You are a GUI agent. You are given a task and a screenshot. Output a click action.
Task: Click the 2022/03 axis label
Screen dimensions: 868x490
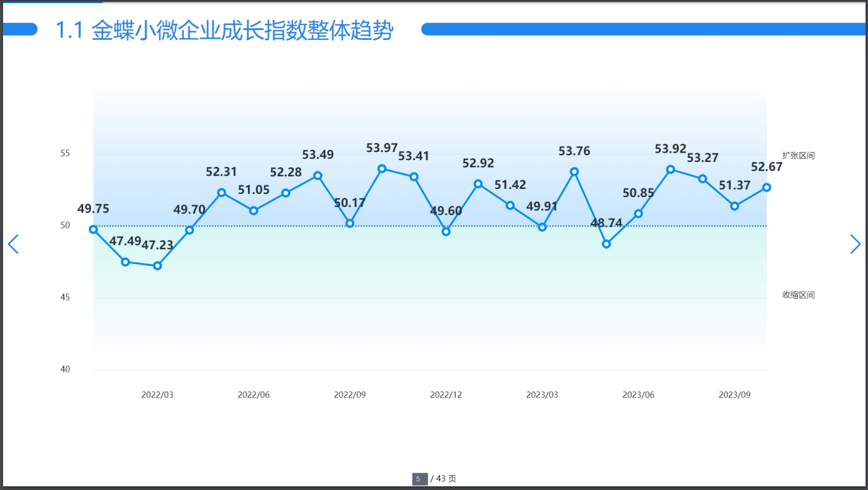(x=158, y=395)
